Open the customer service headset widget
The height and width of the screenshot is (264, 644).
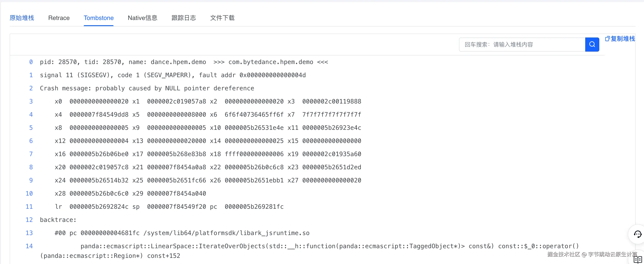point(637,234)
